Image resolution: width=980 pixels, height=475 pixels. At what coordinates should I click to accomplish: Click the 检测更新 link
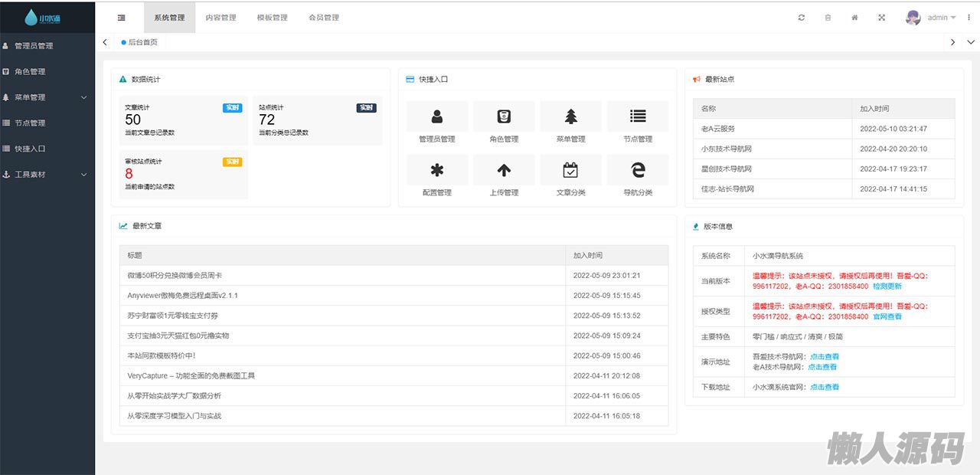(887, 287)
